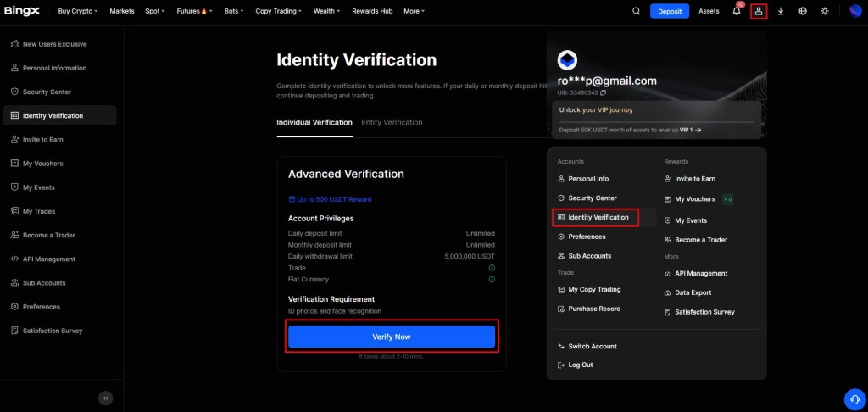Click the download app icon
This screenshot has height=412, width=868.
click(781, 11)
